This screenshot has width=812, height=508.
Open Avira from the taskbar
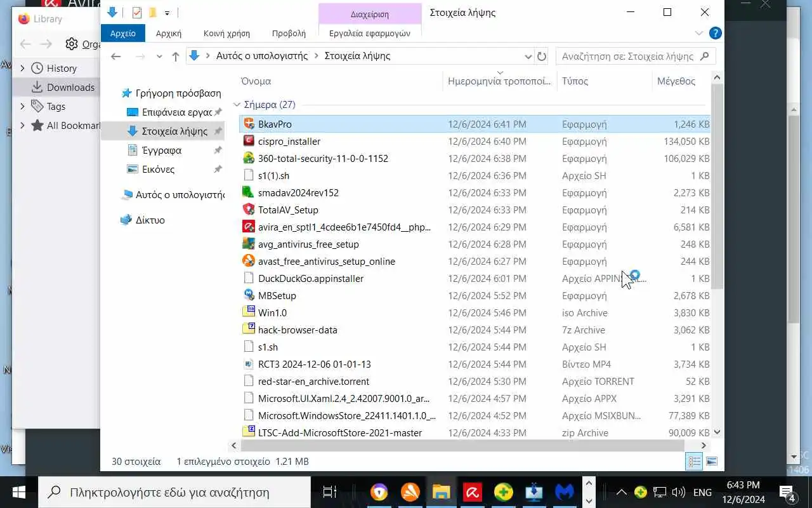(x=472, y=492)
